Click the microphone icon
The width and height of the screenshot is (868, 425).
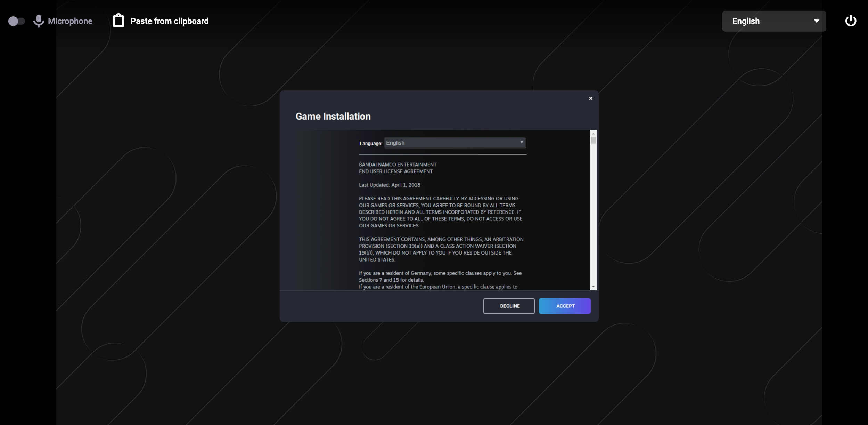[39, 21]
